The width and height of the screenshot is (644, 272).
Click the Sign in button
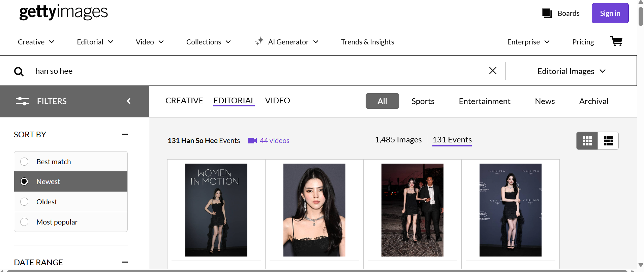click(610, 13)
